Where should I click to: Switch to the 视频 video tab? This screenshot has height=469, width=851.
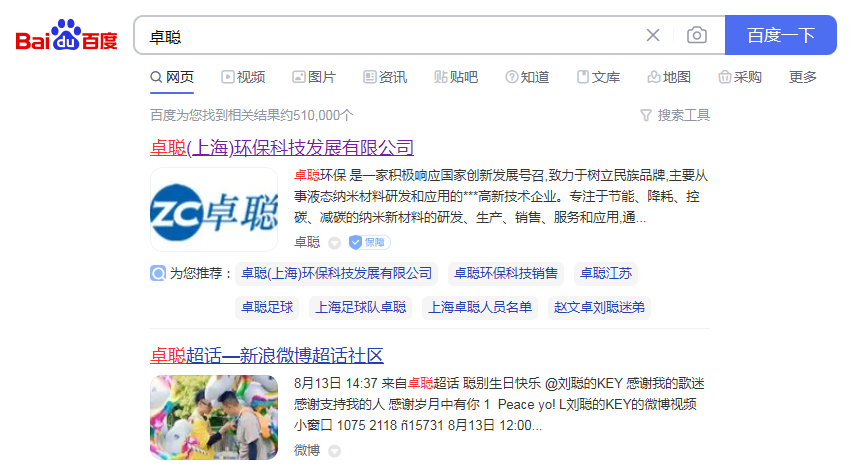[243, 77]
